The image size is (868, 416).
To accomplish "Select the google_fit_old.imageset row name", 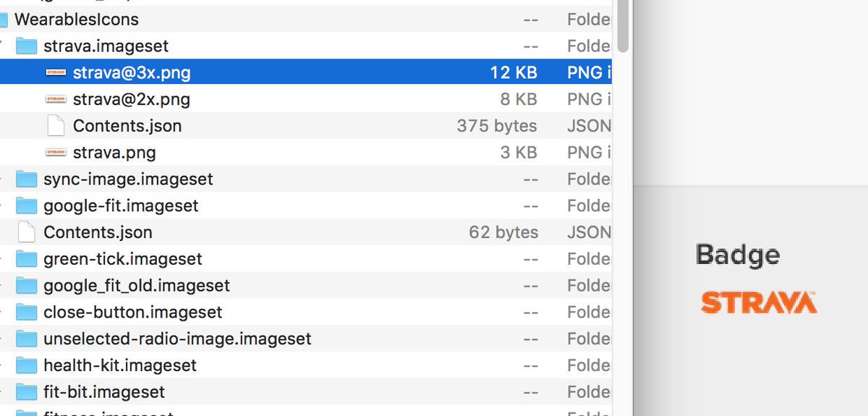I will 137,285.
